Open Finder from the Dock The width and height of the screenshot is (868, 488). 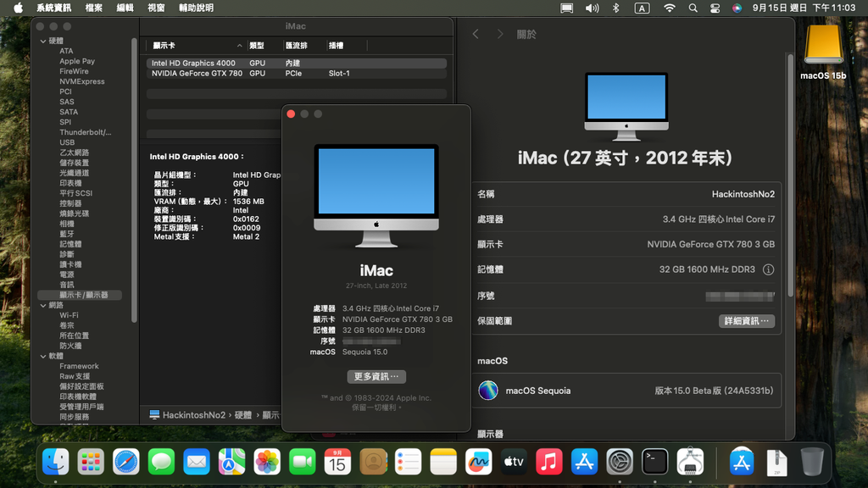pyautogui.click(x=55, y=462)
